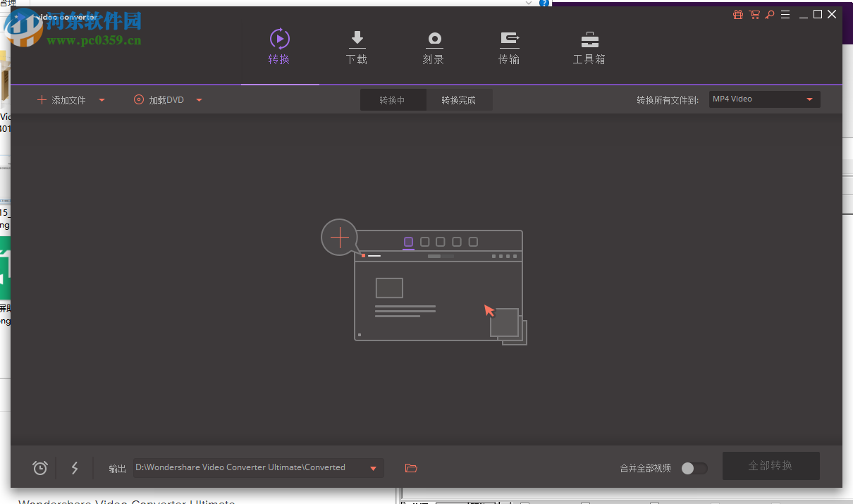Open the MP4 Video output format dropdown
Image resolution: width=853 pixels, height=504 pixels.
point(765,99)
